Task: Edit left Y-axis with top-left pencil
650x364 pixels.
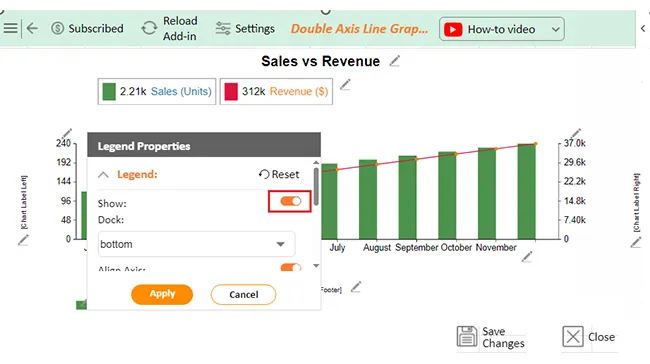Action: click(x=67, y=133)
